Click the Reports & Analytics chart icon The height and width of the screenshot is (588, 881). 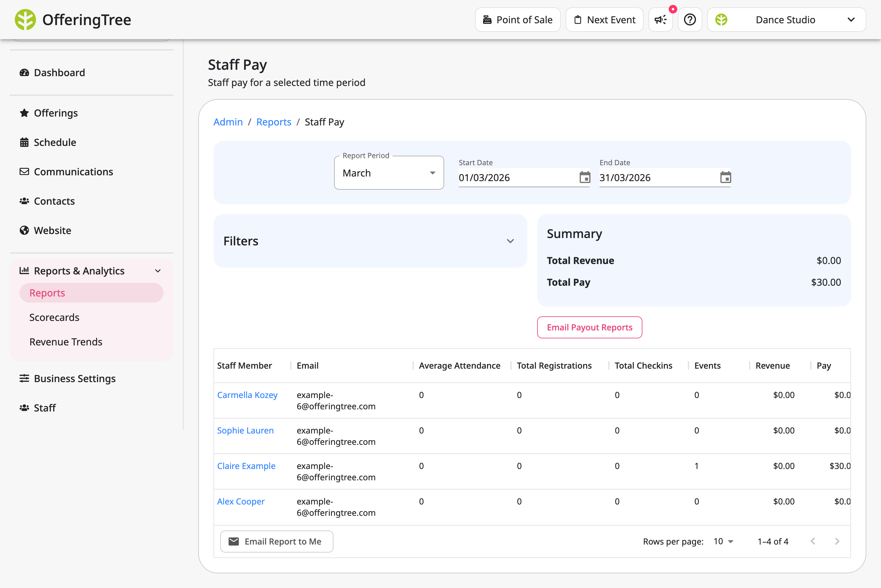[24, 270]
